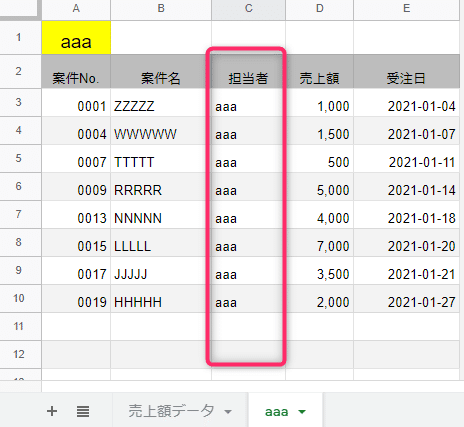Image resolution: width=464 pixels, height=427 pixels.
Task: Open dropdown arrow on aaa tab
Action: pyautogui.click(x=302, y=412)
